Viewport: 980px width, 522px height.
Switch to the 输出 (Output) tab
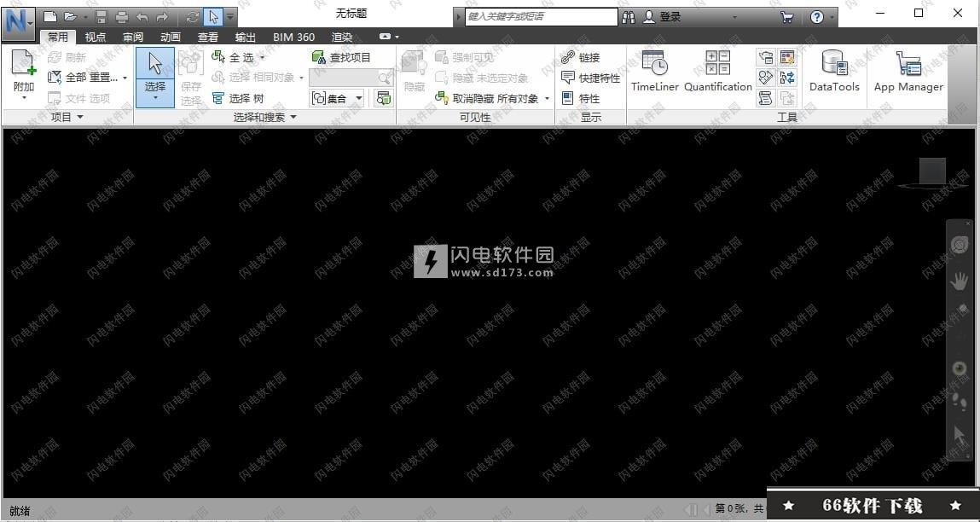pos(245,37)
